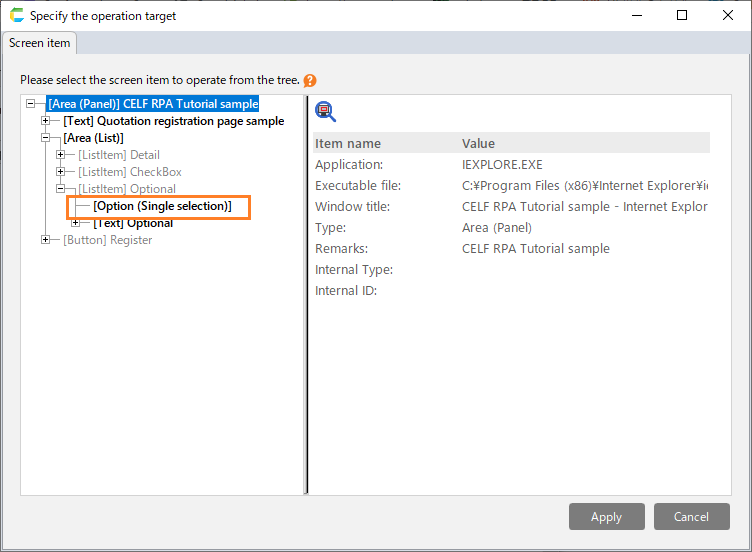This screenshot has width=752, height=552.
Task: Select the [ListItem] CheckBox tree item
Action: point(130,172)
